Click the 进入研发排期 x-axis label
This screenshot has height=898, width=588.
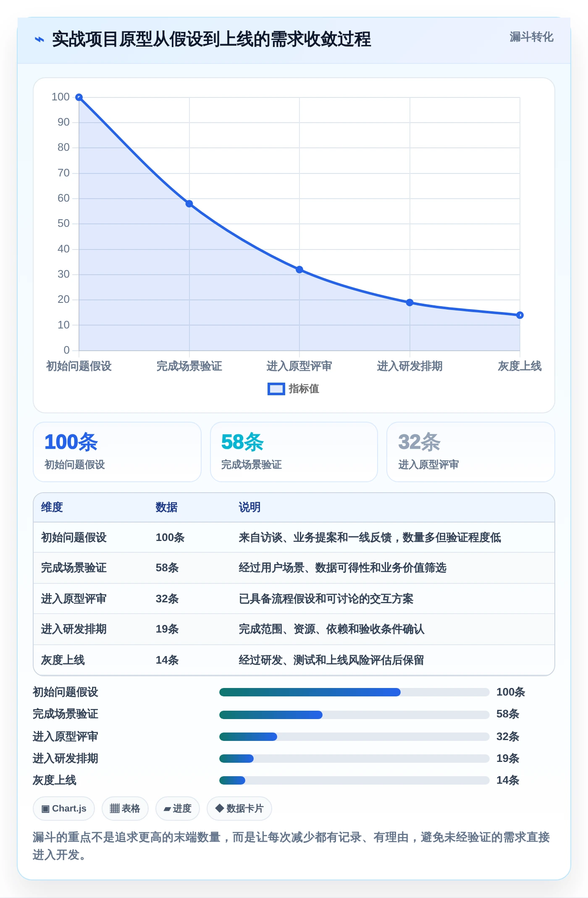pyautogui.click(x=410, y=366)
